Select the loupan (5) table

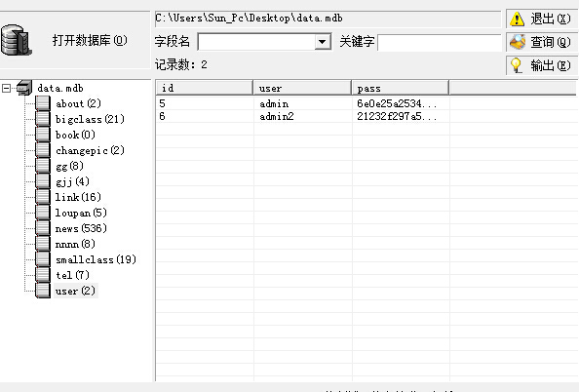pyautogui.click(x=81, y=214)
